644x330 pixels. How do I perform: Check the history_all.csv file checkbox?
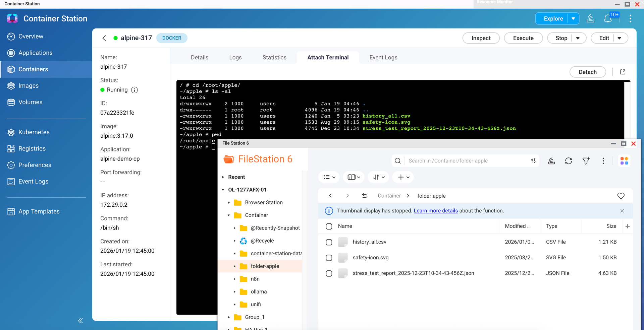coord(329,242)
